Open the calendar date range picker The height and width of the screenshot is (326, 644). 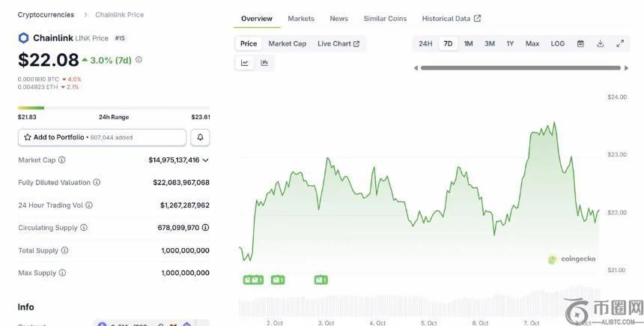580,43
